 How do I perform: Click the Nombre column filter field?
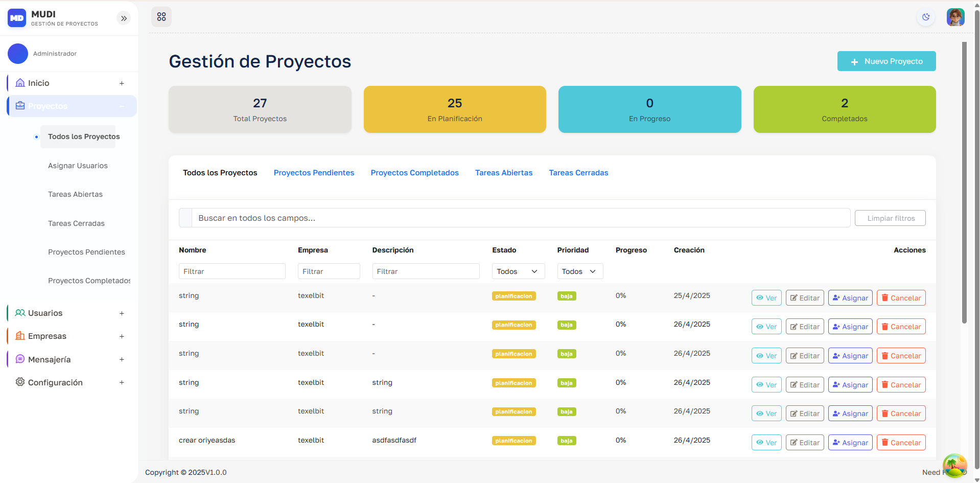232,271
